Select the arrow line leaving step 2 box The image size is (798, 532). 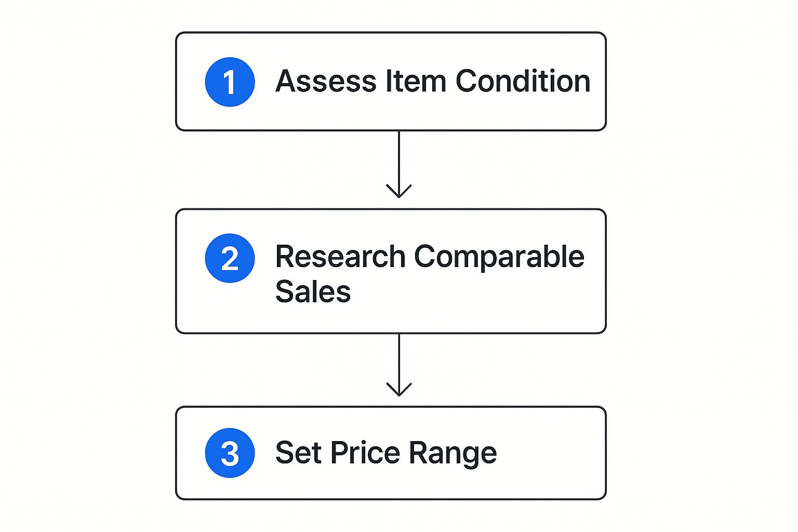point(399,365)
